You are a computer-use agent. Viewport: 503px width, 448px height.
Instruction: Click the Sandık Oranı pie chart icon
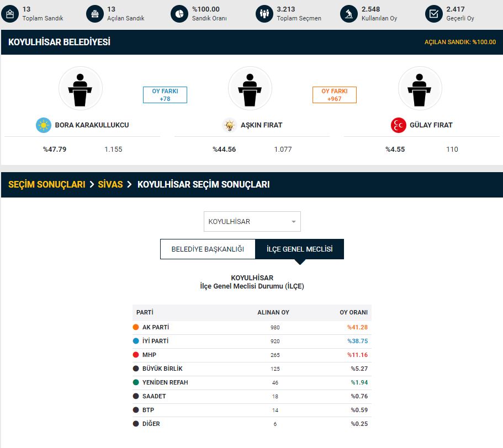click(x=179, y=14)
